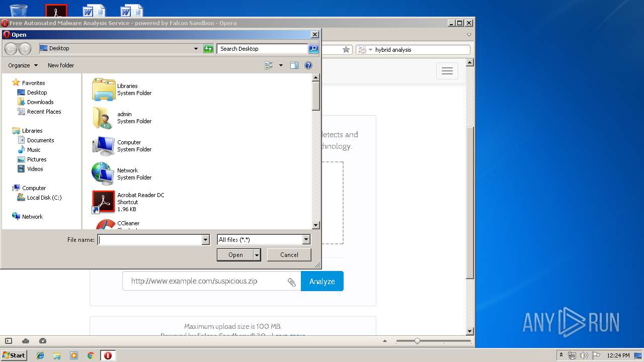Click the Opera Turbo speedometer icon

pyautogui.click(x=43, y=341)
